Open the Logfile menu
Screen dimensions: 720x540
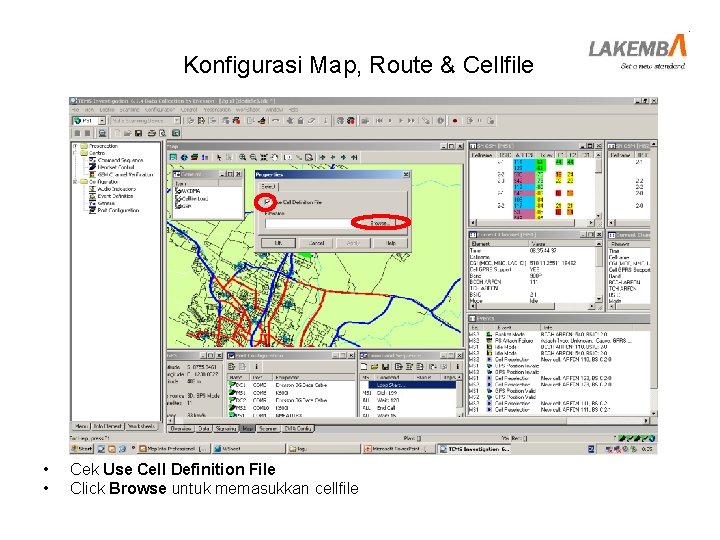107,110
